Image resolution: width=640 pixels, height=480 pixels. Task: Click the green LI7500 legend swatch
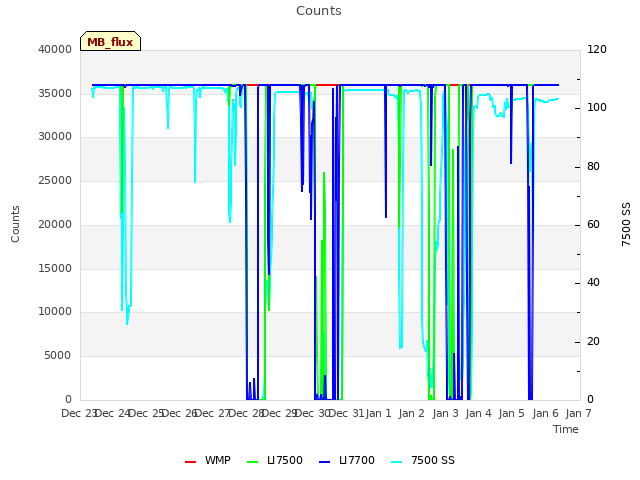pyautogui.click(x=253, y=462)
